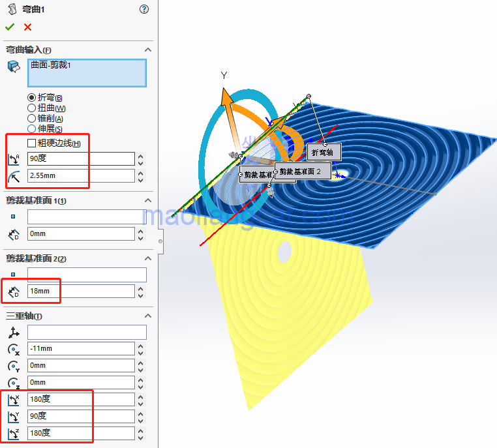Click trim plane 2 distance icon beside 18mm

[14, 292]
